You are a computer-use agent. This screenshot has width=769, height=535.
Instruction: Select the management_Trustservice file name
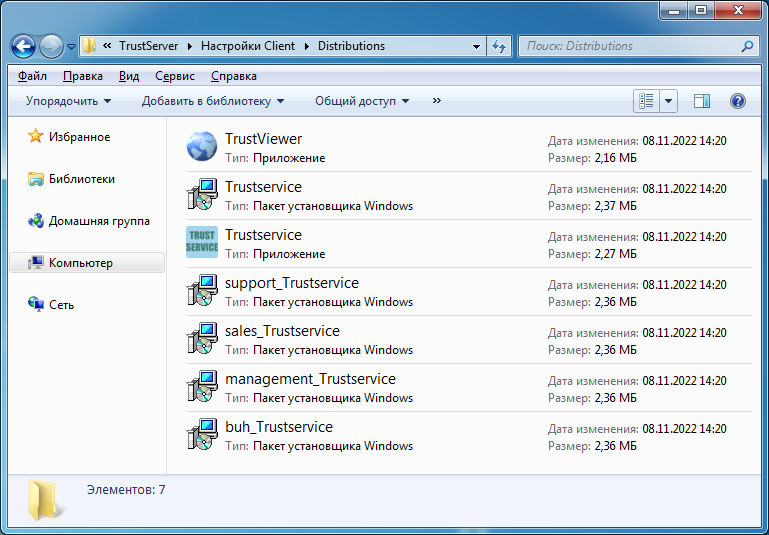point(310,379)
